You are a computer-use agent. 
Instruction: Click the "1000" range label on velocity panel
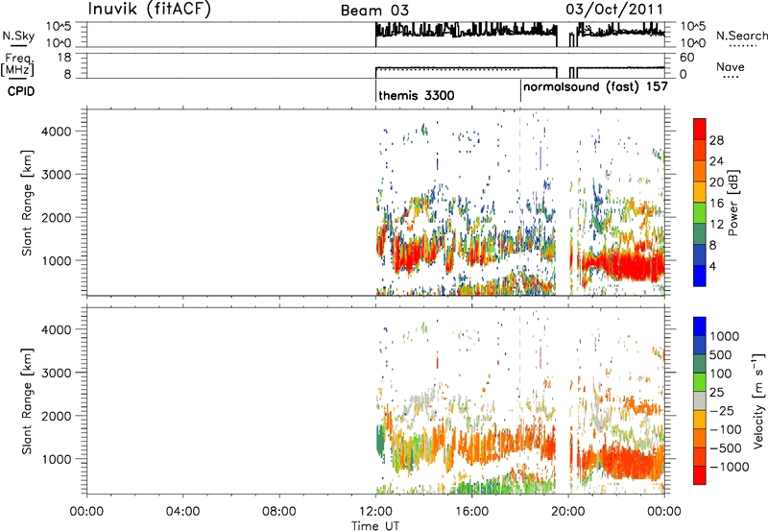pos(57,459)
